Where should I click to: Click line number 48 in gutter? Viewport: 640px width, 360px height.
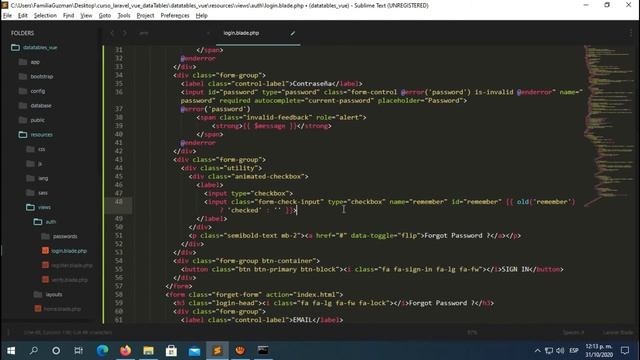coord(118,202)
